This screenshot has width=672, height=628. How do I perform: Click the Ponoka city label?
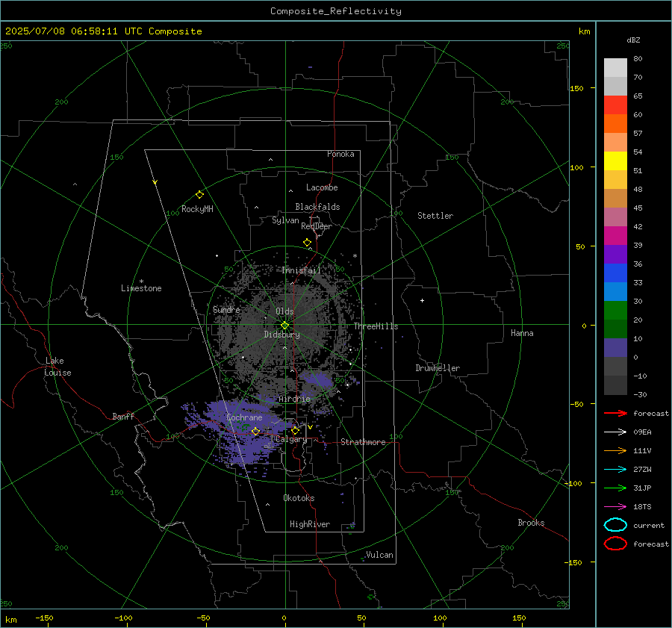(340, 154)
